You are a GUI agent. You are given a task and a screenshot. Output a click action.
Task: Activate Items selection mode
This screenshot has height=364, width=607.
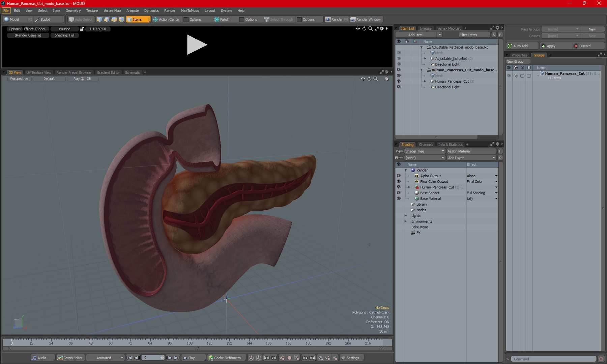coord(138,20)
